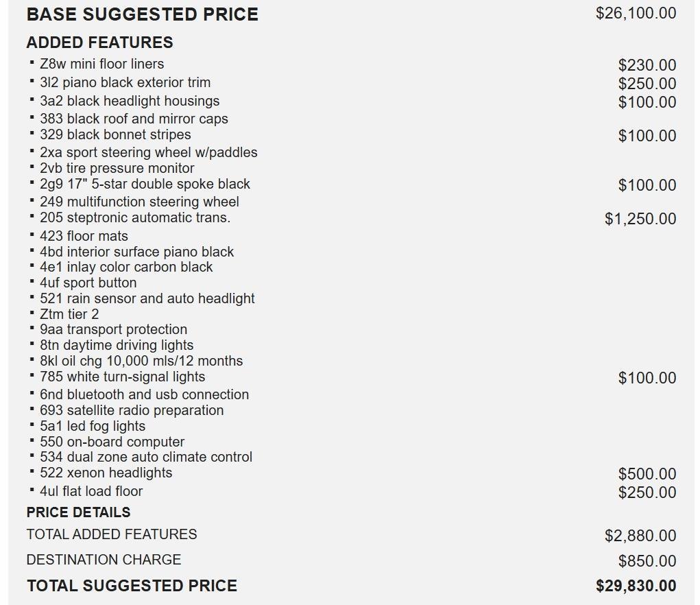Click 6nd bluetooth and usb connection
Viewport: 700px width, 605px height.
(144, 394)
